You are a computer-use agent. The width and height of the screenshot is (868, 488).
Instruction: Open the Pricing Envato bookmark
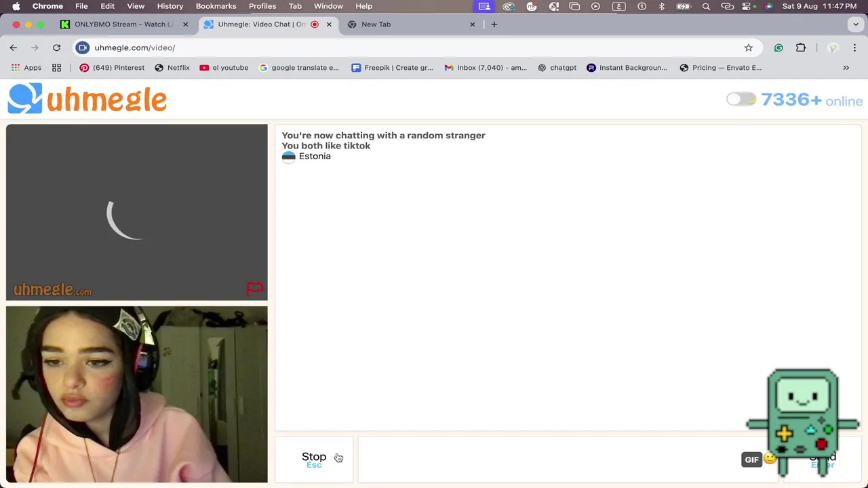[x=721, y=68]
